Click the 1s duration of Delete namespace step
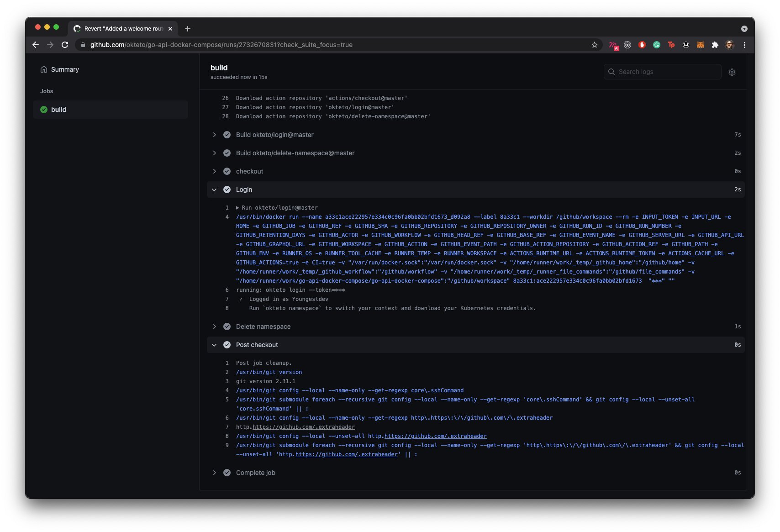Image resolution: width=780 pixels, height=532 pixels. coord(738,327)
